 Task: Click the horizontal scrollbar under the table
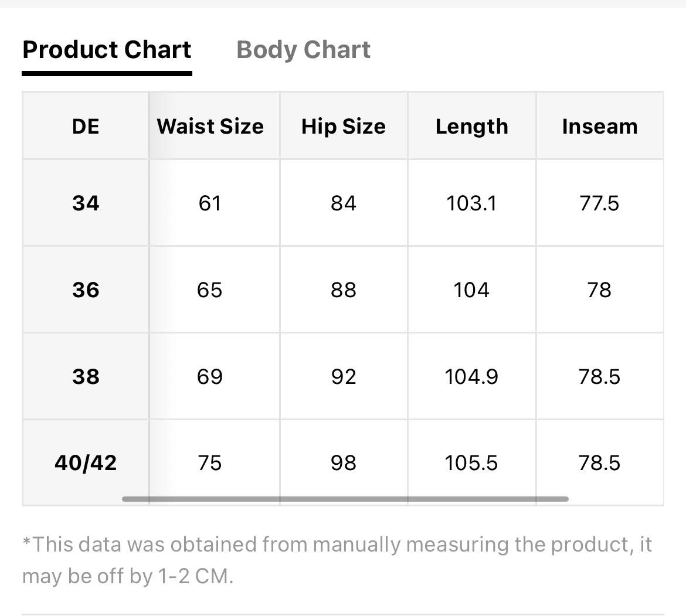pos(345,499)
